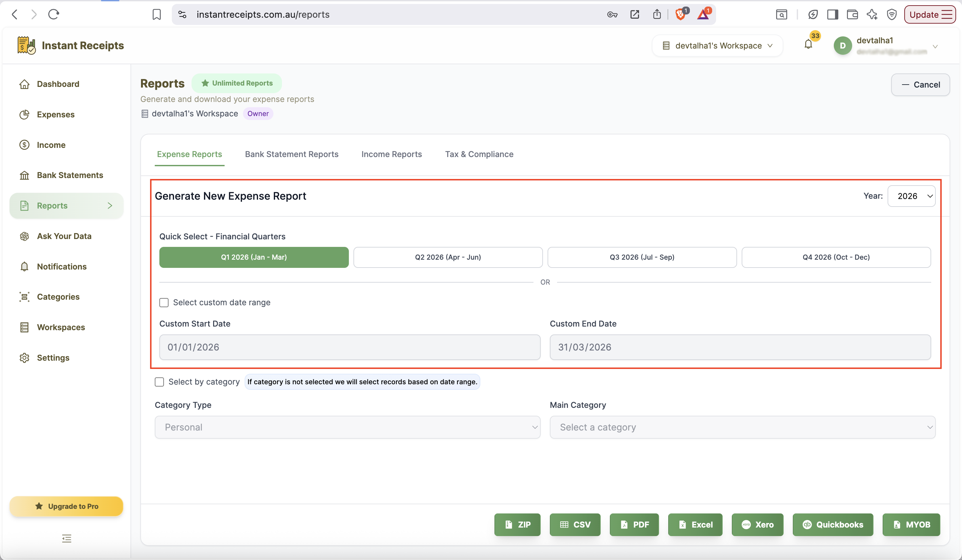Switch to the Expense Reports tab
The height and width of the screenshot is (560, 962).
tap(189, 154)
